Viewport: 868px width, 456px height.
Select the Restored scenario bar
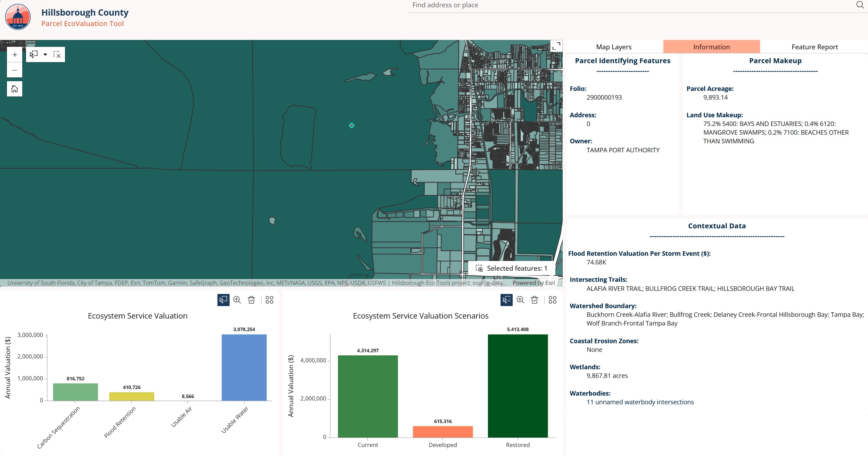coord(518,386)
